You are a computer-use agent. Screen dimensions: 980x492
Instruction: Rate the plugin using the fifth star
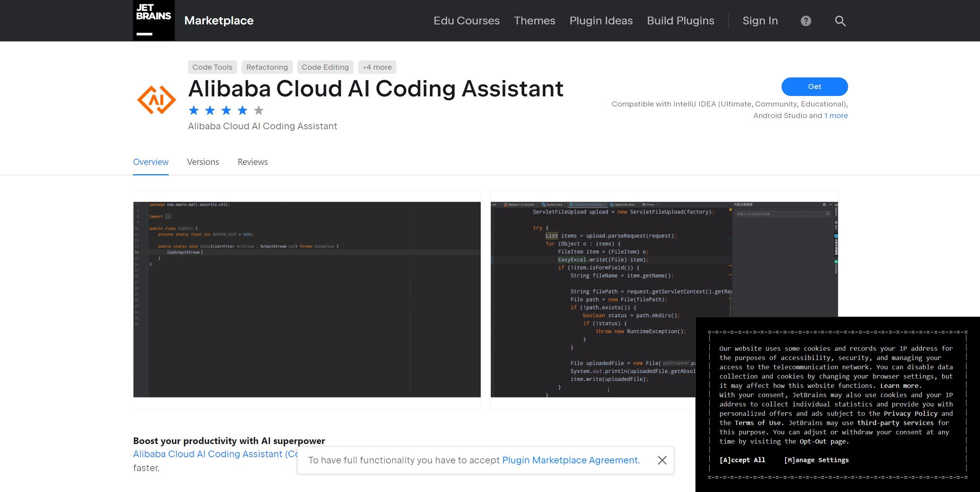click(x=258, y=110)
